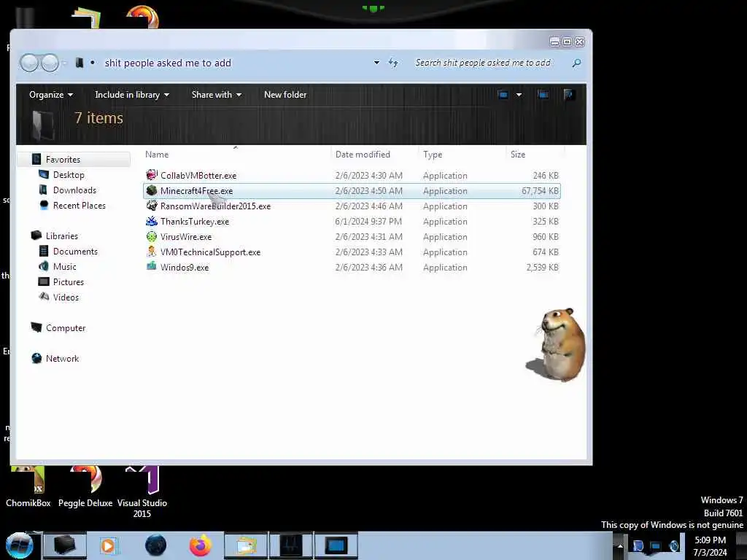Screen dimensions: 747x560
Task: Click the New folder button
Action: point(285,95)
